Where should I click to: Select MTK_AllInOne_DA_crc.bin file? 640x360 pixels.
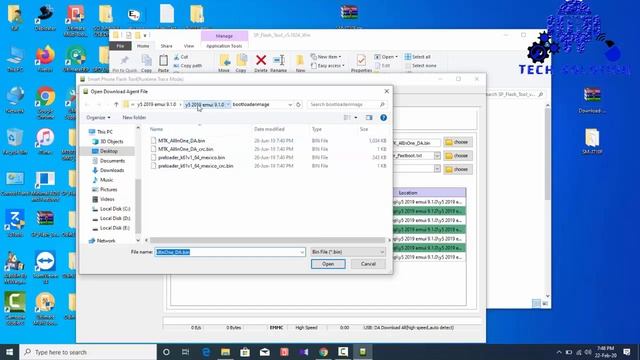coord(185,149)
